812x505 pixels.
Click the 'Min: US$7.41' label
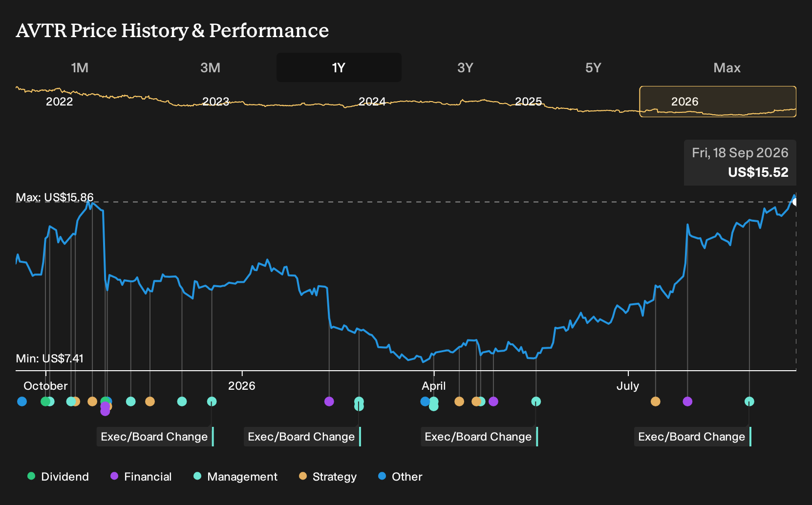click(x=49, y=358)
